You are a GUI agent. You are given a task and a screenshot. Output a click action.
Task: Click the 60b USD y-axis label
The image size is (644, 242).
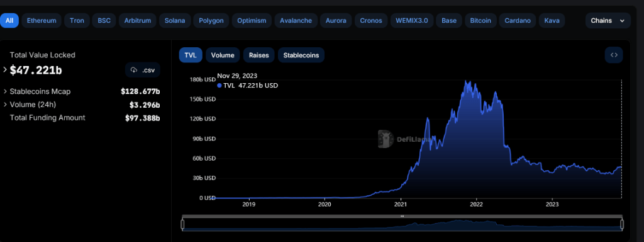click(x=204, y=158)
